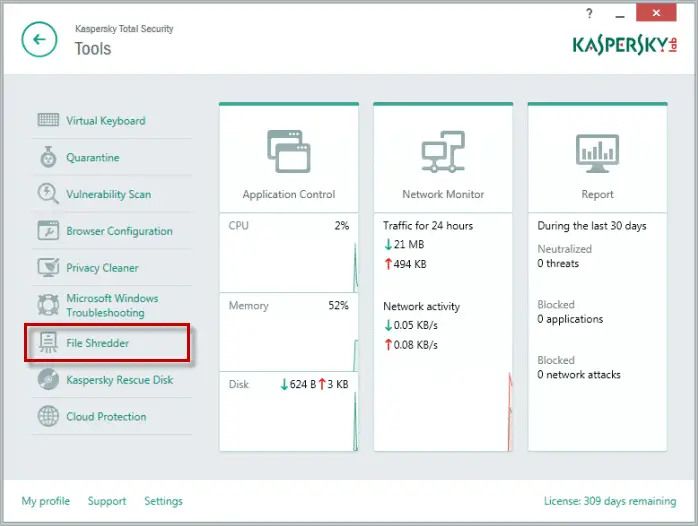
Task: Click the Application Control windows icon
Action: click(x=288, y=151)
